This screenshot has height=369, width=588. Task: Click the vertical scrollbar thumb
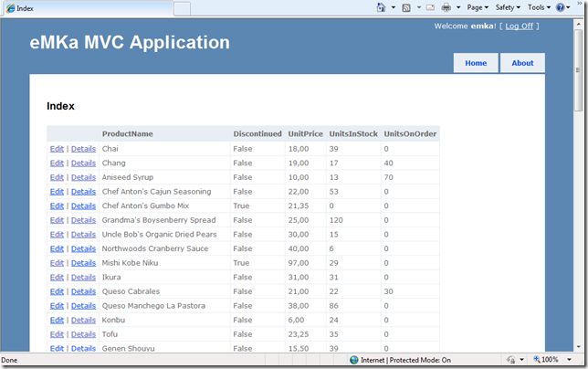[578, 70]
